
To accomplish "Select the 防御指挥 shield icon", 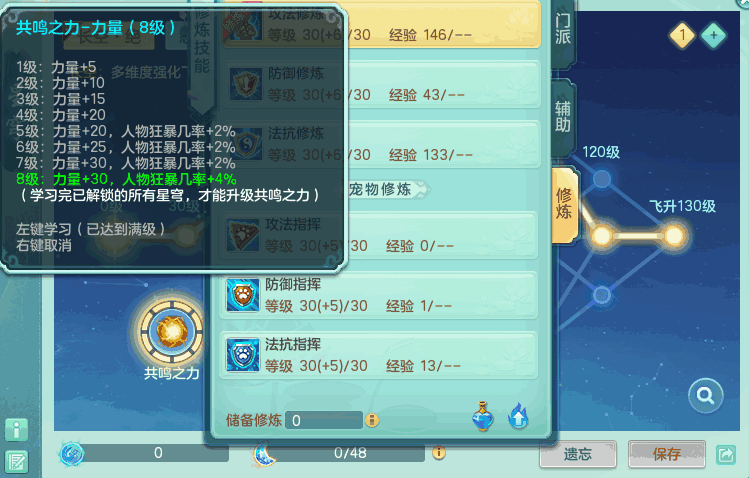I will click(x=243, y=296).
